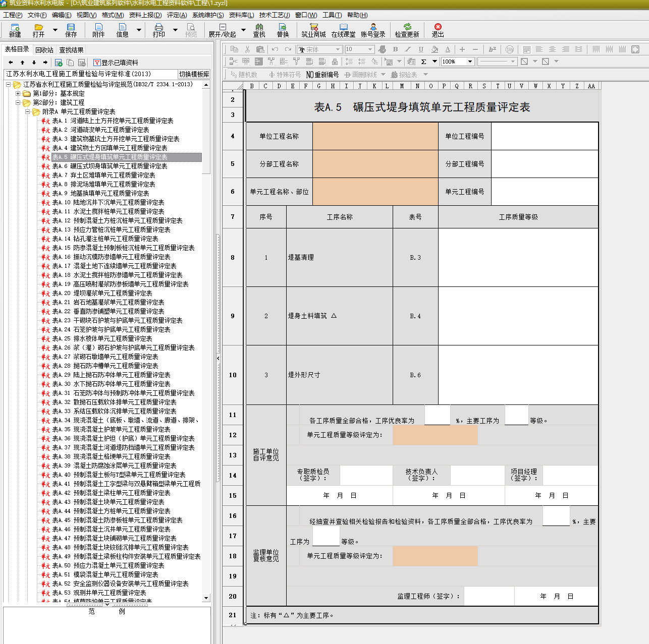Click the 单元工程名称、部位 orange input cell
Image resolution: width=649 pixels, height=644 pixels.
click(x=375, y=192)
